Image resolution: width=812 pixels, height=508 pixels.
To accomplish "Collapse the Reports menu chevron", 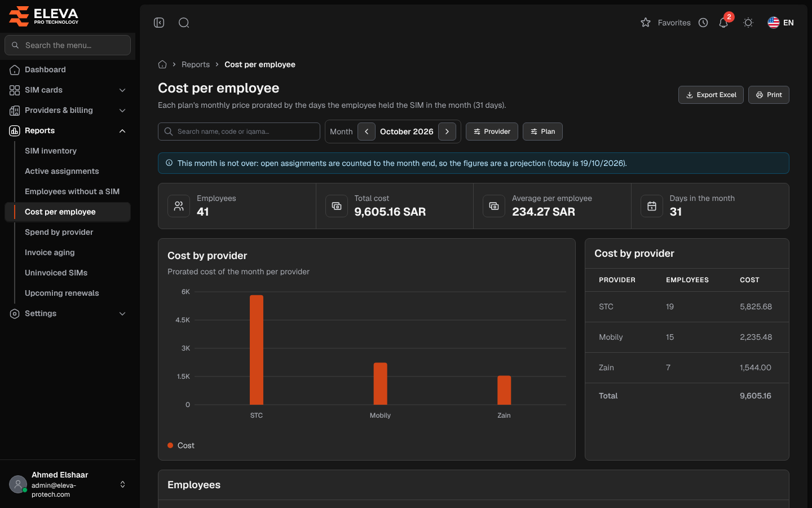I will [x=122, y=130].
